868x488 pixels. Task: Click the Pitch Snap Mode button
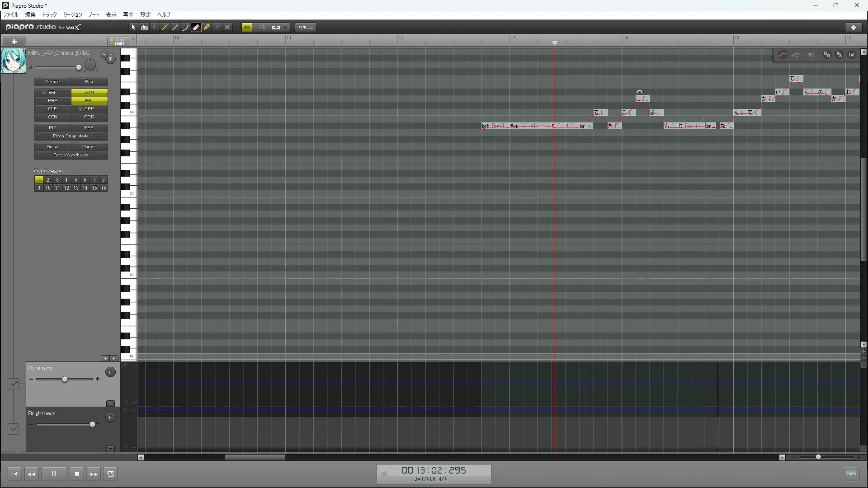(71, 136)
